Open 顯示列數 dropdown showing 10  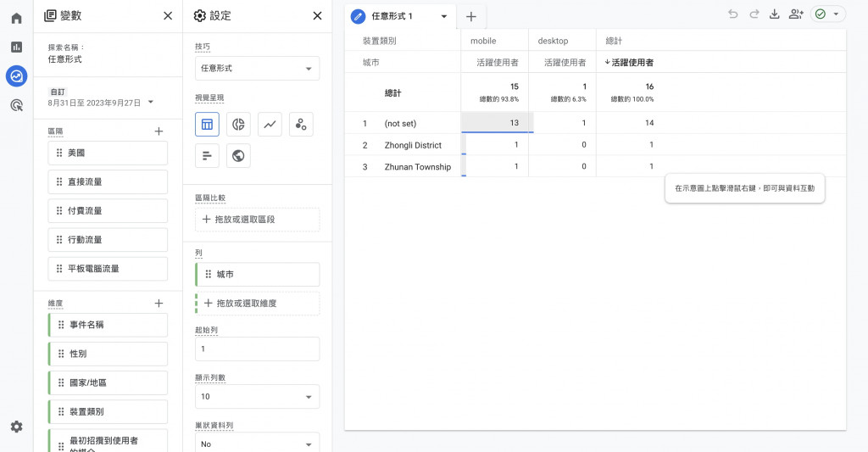click(x=258, y=397)
